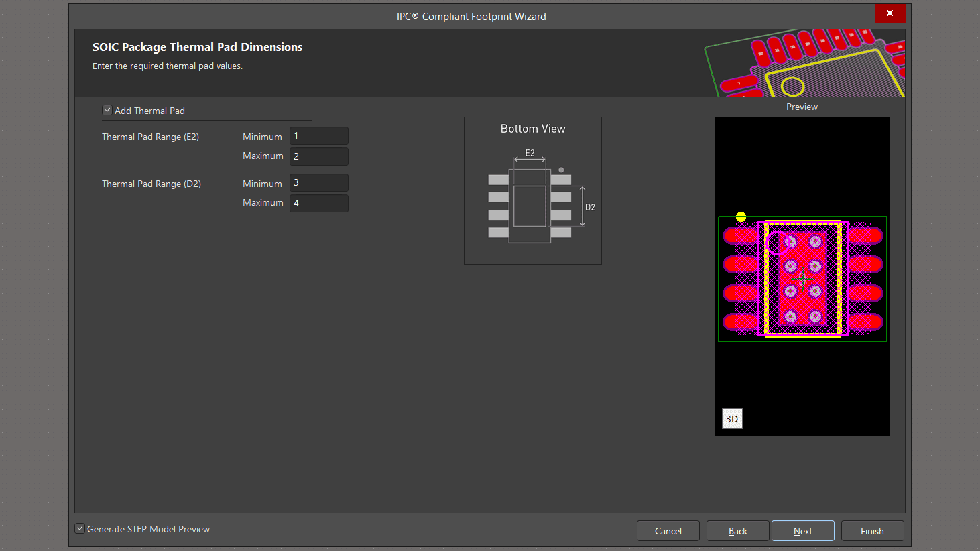Click the yellow pin-1 marker in preview

pos(741,217)
